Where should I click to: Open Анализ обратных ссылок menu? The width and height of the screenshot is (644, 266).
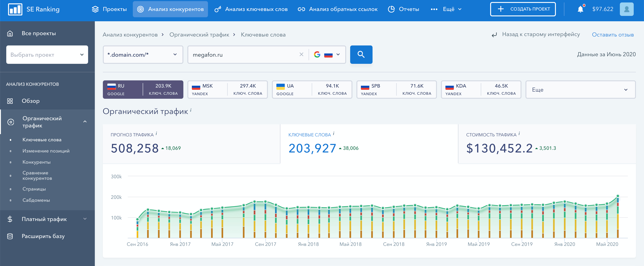[x=337, y=9]
